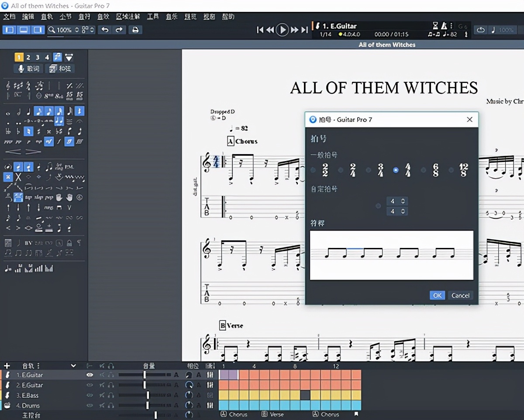Click the countdown hourglass icon
Viewport: 524px width, 420px height.
435,26
